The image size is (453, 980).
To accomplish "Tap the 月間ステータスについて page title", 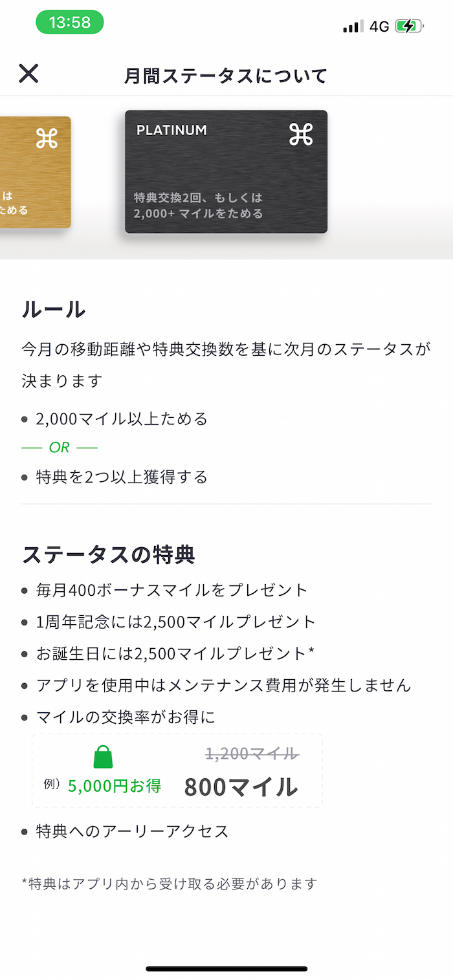I will coord(226,76).
